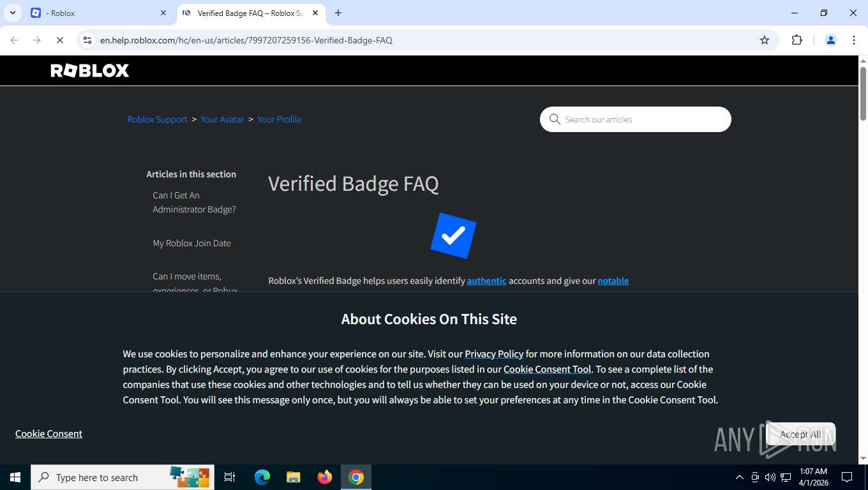This screenshot has height=490, width=868.
Task: Open Your Avatar breadcrumb link
Action: tap(222, 119)
